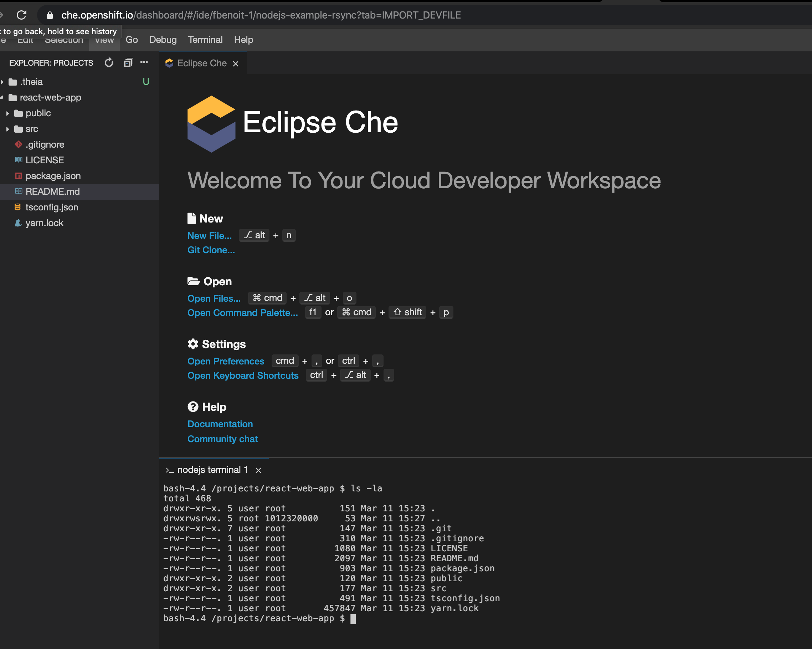Viewport: 812px width, 649px height.
Task: Select the package.json file in Explorer
Action: click(53, 175)
